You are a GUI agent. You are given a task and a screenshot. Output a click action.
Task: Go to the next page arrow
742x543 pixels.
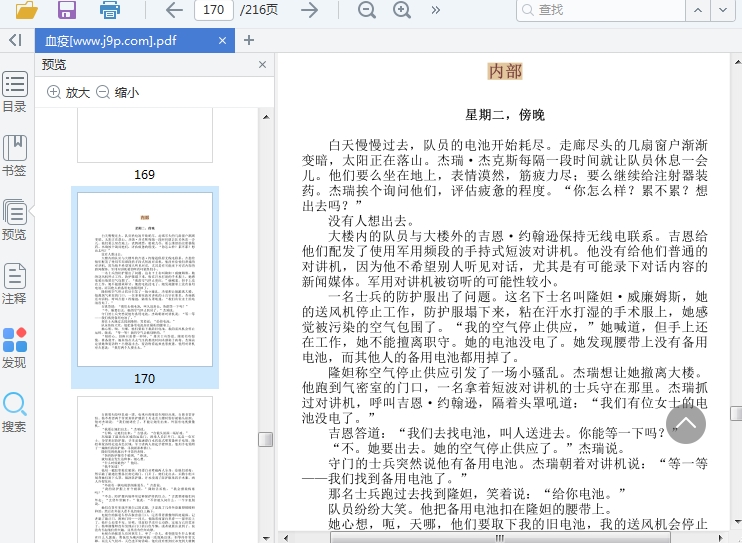tap(310, 10)
